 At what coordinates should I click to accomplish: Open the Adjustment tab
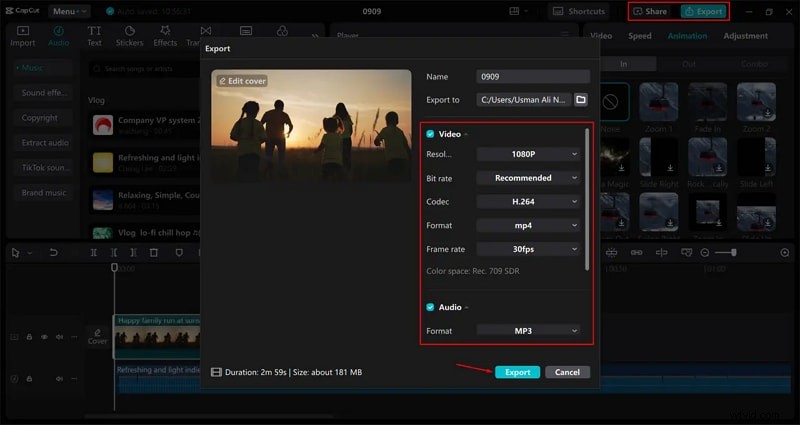(745, 36)
